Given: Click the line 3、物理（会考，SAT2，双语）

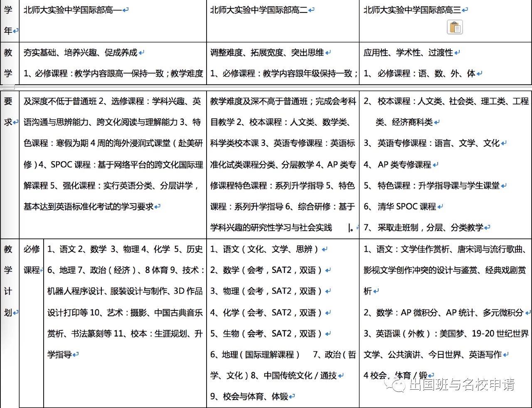Looking at the screenshot, I should point(267,291).
